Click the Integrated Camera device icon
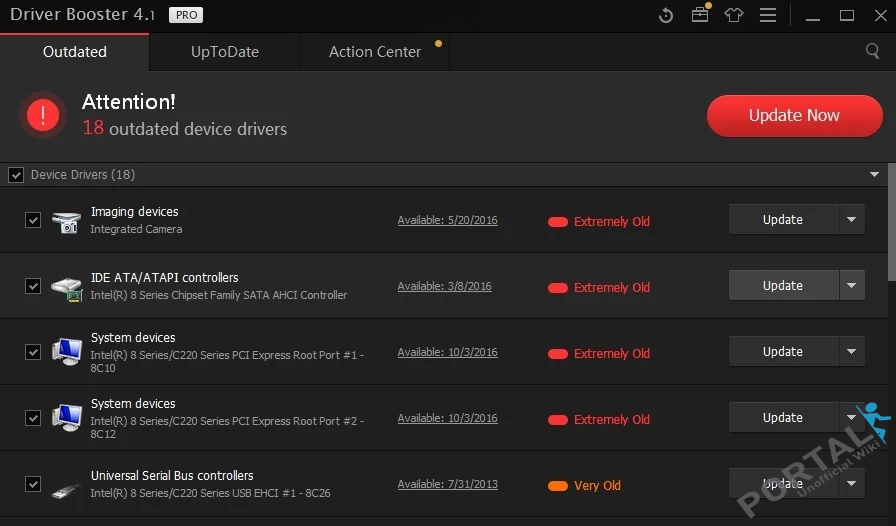Screen dimensions: 896x526 (x=66, y=222)
